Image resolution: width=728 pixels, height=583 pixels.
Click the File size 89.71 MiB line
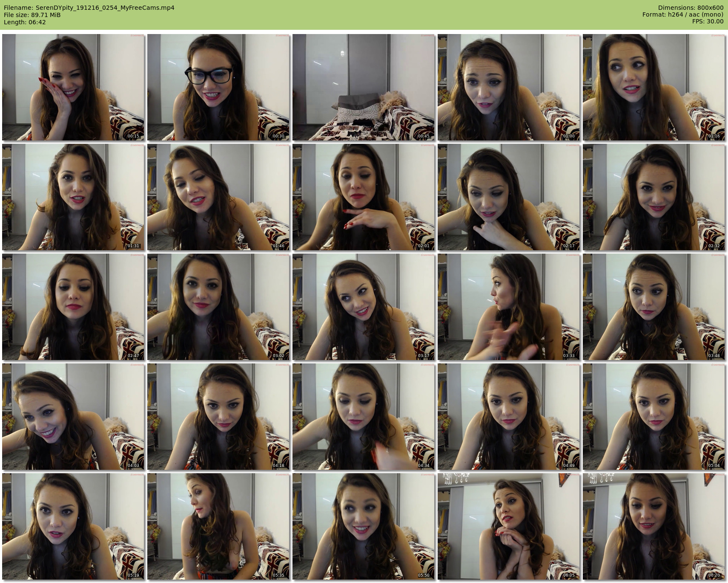coord(32,15)
